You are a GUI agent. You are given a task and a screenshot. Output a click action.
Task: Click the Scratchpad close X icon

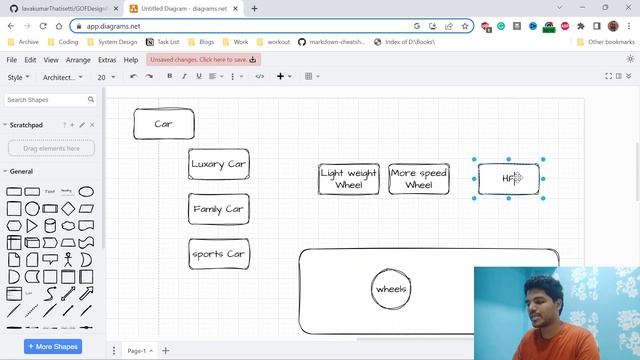[x=92, y=125]
